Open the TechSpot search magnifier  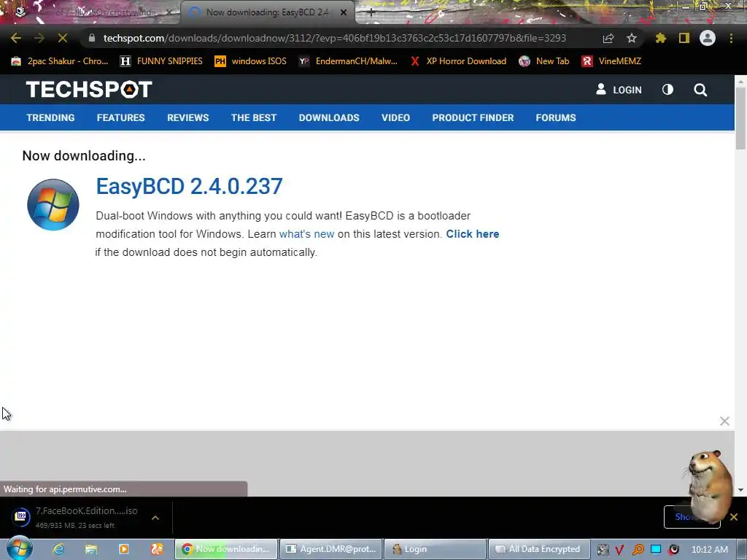click(x=700, y=90)
